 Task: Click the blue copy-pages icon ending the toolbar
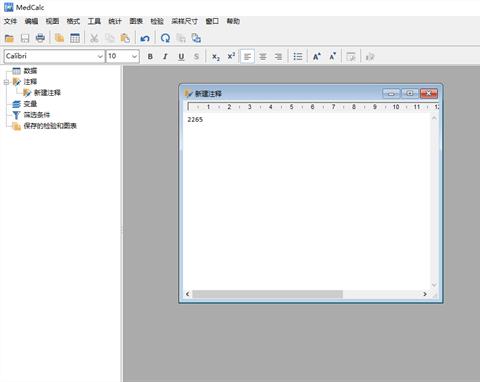[196, 38]
